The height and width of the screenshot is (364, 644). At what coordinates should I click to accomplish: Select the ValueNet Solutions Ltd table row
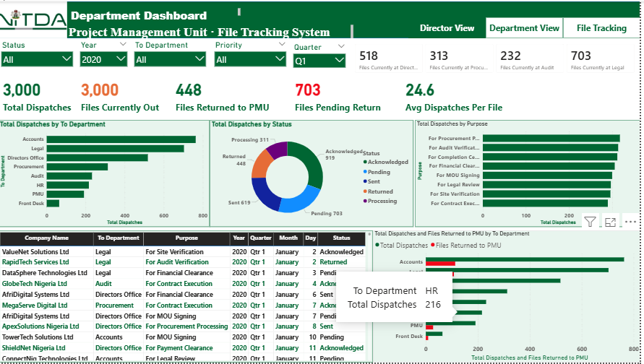[x=183, y=251]
